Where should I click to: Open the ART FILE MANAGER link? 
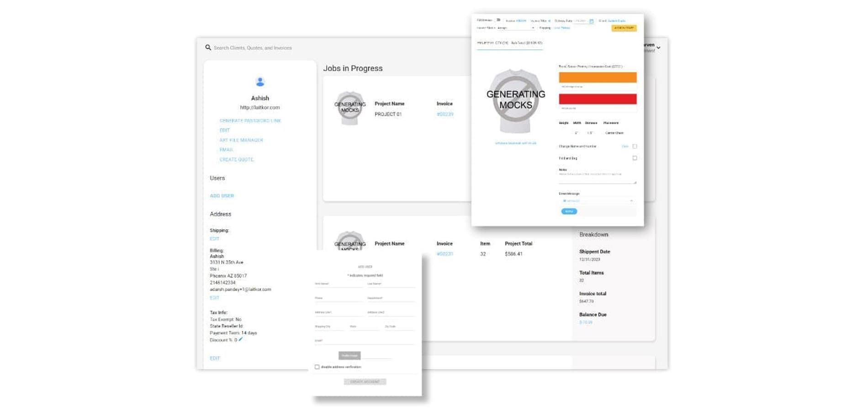click(x=241, y=140)
